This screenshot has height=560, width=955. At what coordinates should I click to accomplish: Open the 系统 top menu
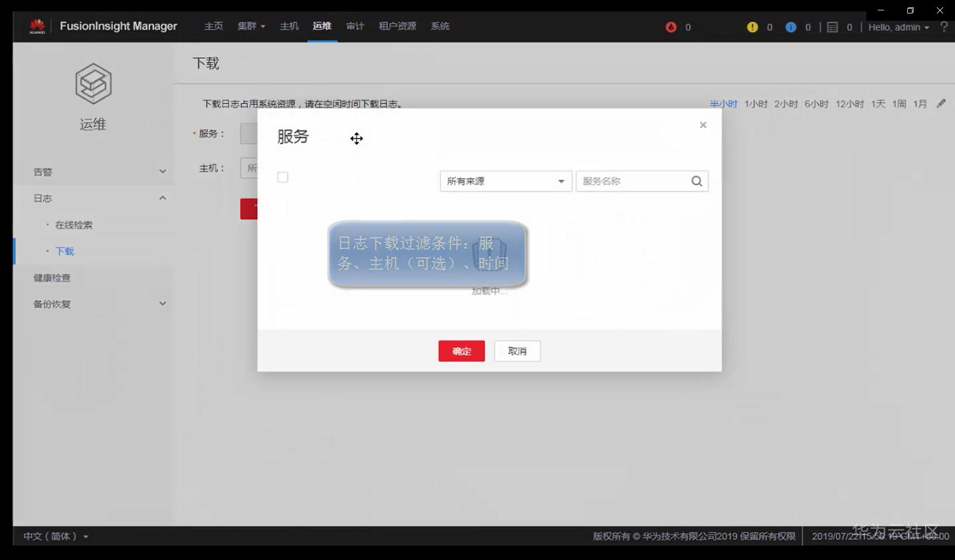coord(440,26)
